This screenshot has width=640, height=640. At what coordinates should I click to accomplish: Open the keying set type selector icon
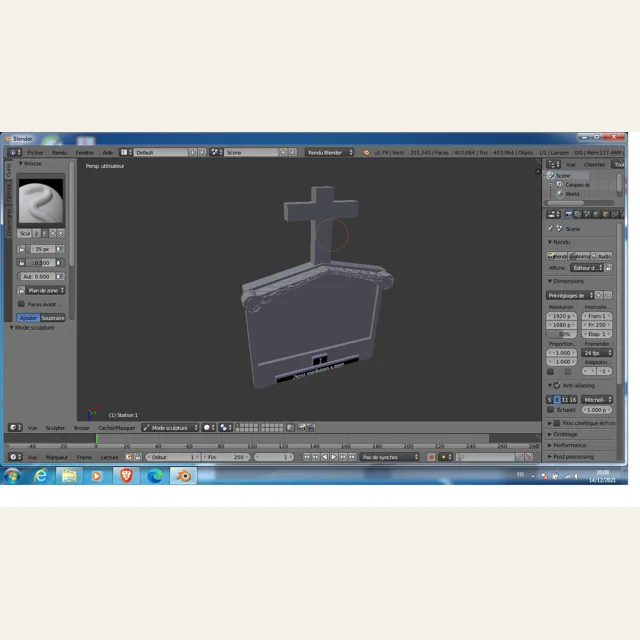[x=444, y=457]
